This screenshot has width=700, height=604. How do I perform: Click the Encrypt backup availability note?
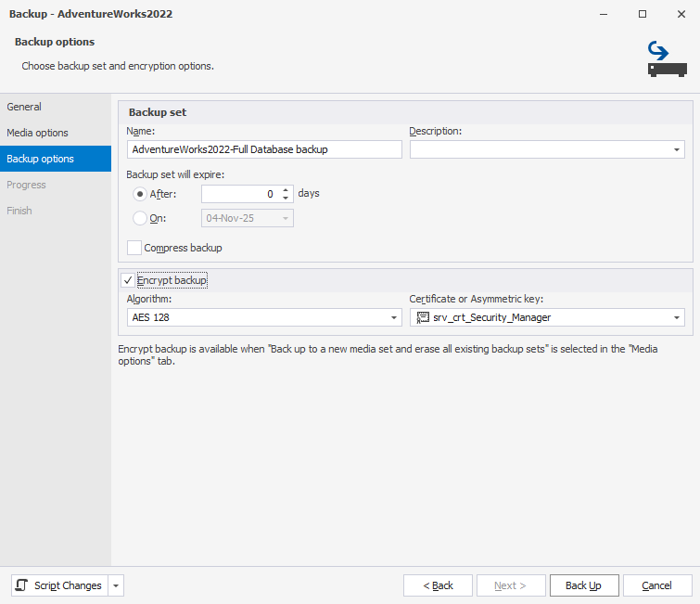tap(388, 354)
